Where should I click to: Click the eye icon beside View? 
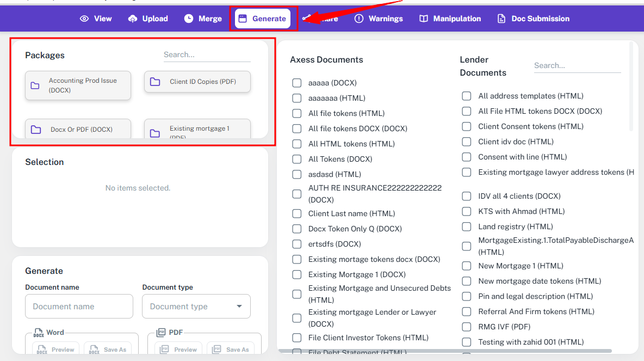tap(84, 19)
